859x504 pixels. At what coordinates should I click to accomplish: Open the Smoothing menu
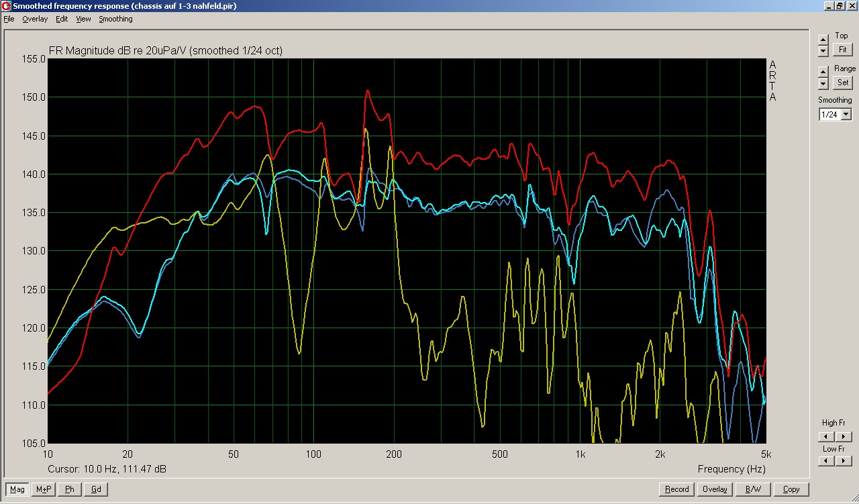tap(115, 19)
